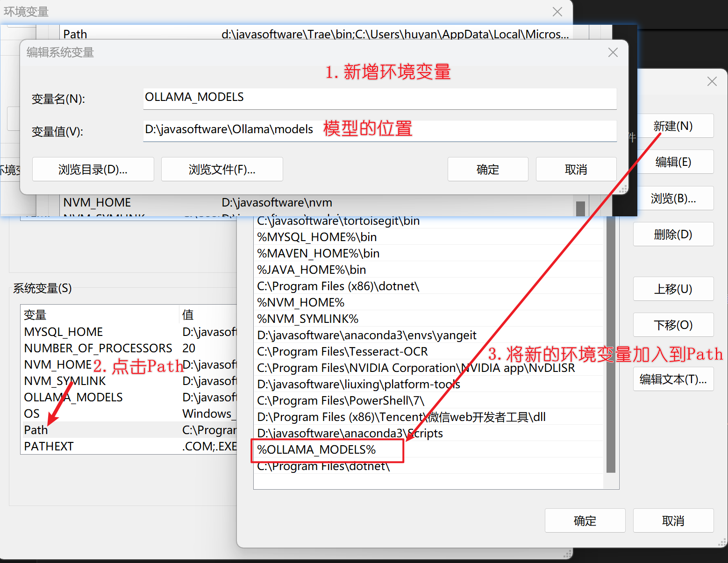Click 删除(D) in the Path dialog
The image size is (728, 563).
[x=673, y=234]
